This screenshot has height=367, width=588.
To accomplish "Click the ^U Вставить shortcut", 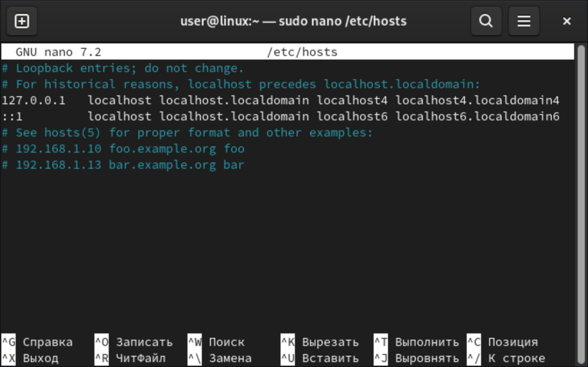I will pyautogui.click(x=320, y=358).
